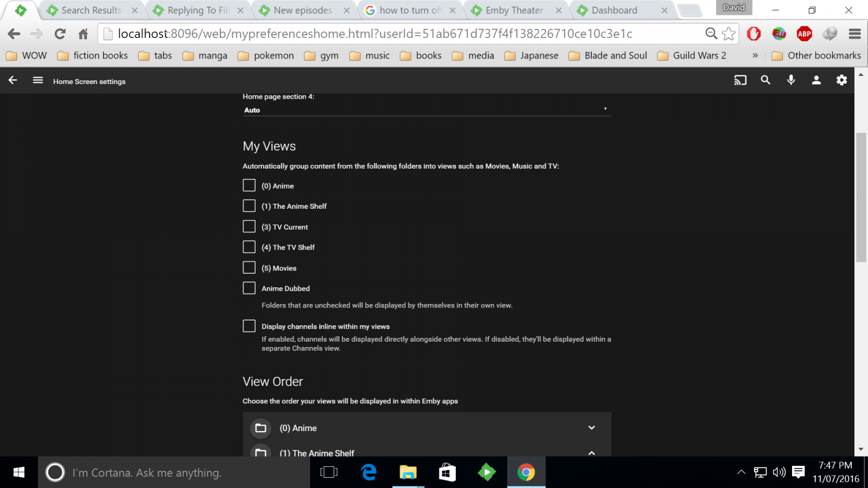The width and height of the screenshot is (868, 488).
Task: Show hidden system tray icons
Action: [x=741, y=472]
